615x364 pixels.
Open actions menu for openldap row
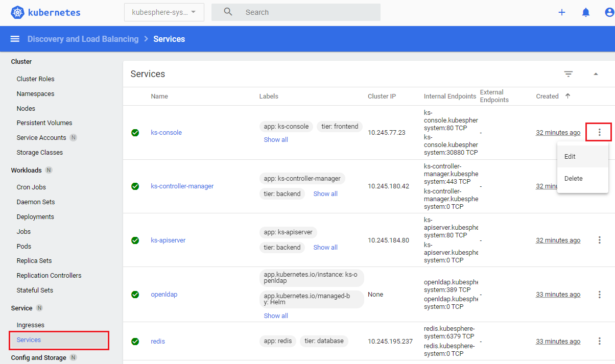pos(600,294)
